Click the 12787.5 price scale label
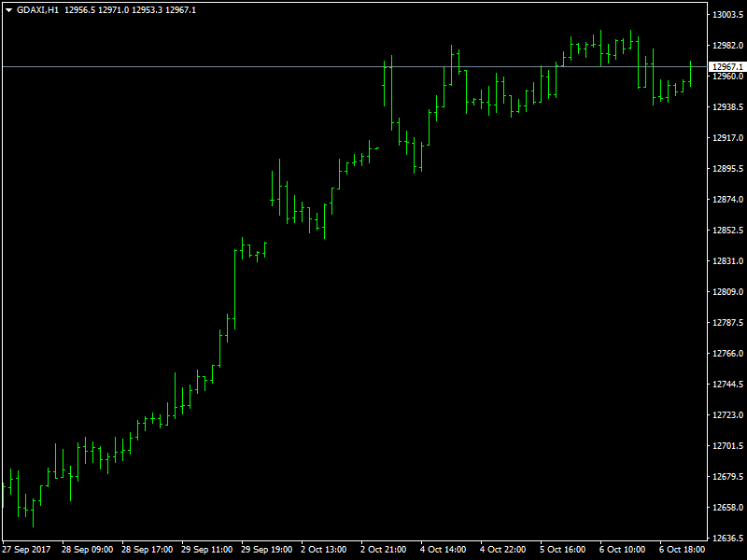The image size is (747, 560). 727,322
